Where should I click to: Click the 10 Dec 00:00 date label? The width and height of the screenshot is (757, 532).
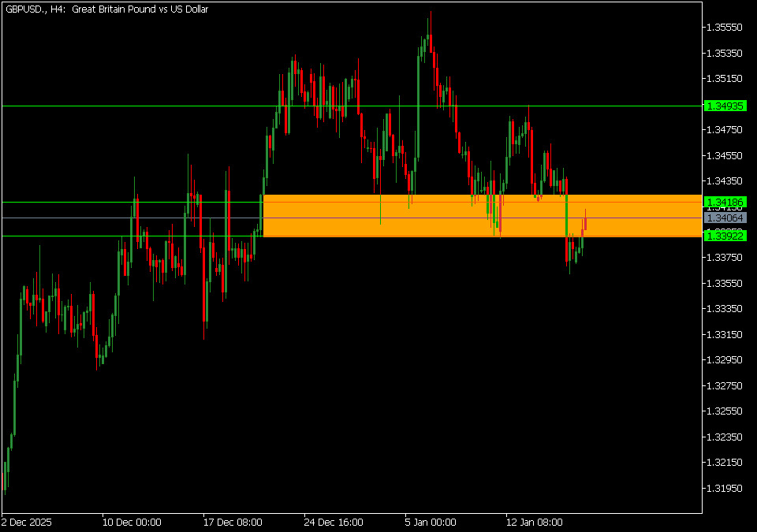[132, 522]
